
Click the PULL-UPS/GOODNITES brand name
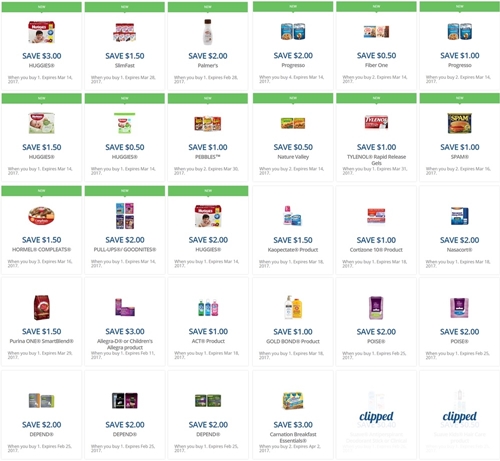tap(125, 250)
